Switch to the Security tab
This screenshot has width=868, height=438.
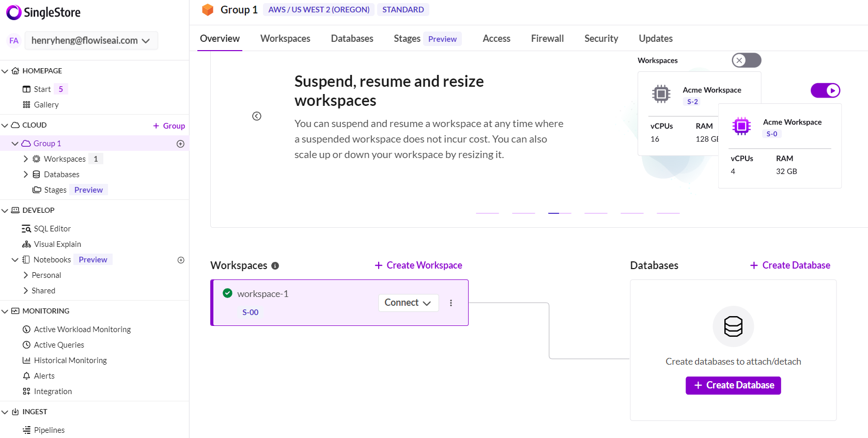tap(601, 39)
